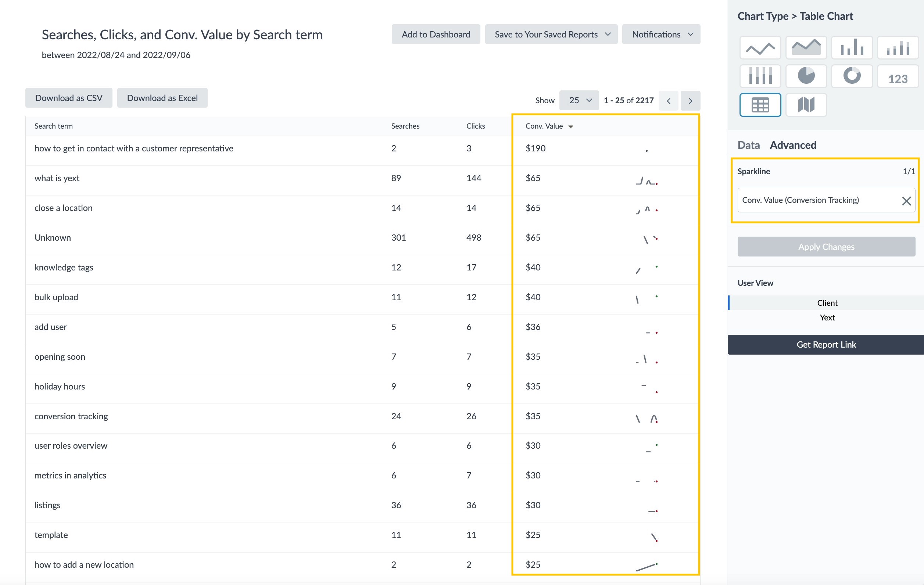Navigate to next results page
The width and height of the screenshot is (924, 585).
point(690,100)
